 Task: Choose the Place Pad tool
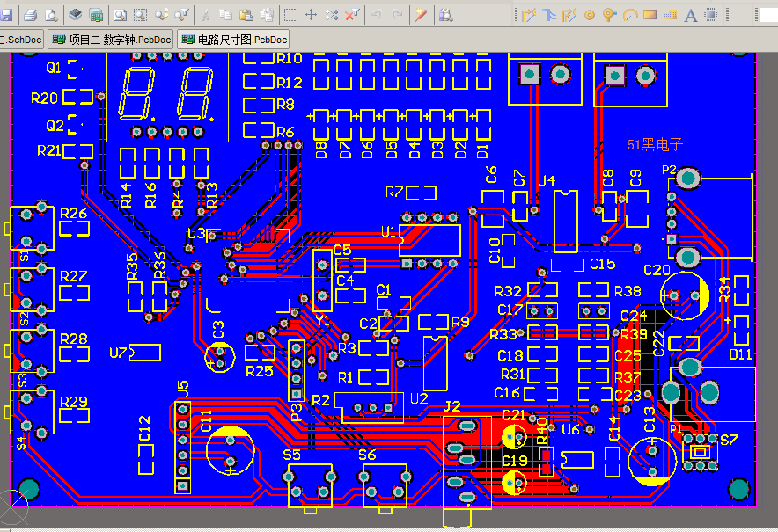click(x=590, y=15)
